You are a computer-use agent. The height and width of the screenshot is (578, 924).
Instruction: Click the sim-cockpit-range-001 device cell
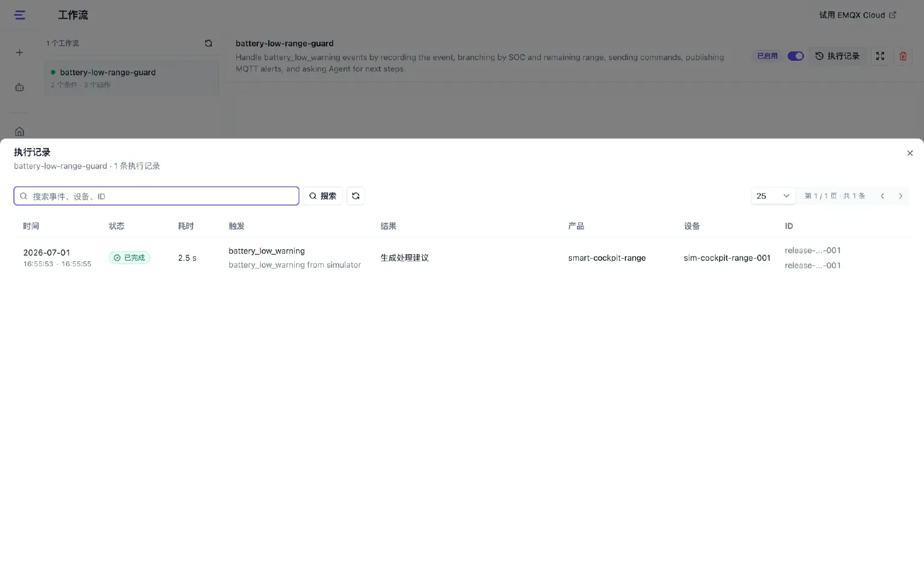point(727,258)
